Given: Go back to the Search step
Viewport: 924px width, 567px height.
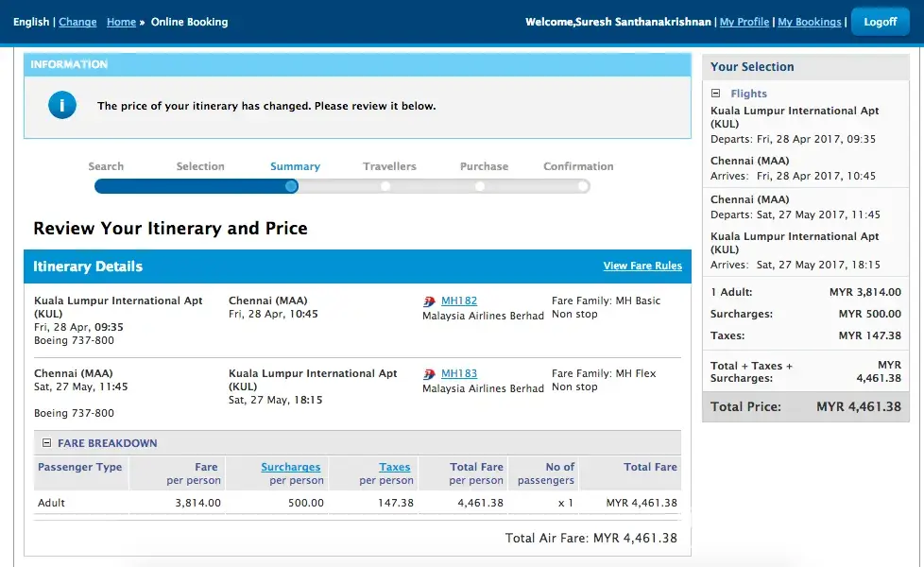Looking at the screenshot, I should click(106, 166).
